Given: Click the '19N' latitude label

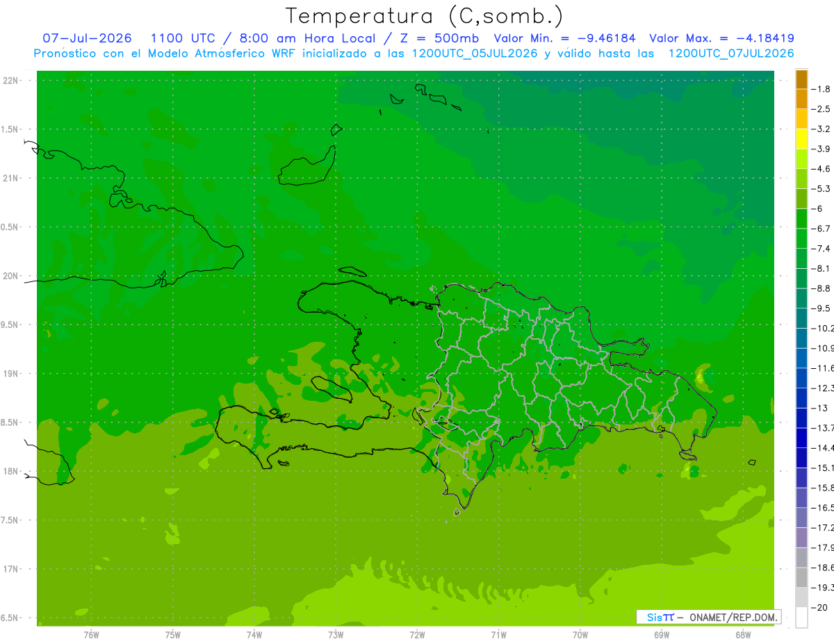Looking at the screenshot, I should [x=11, y=374].
